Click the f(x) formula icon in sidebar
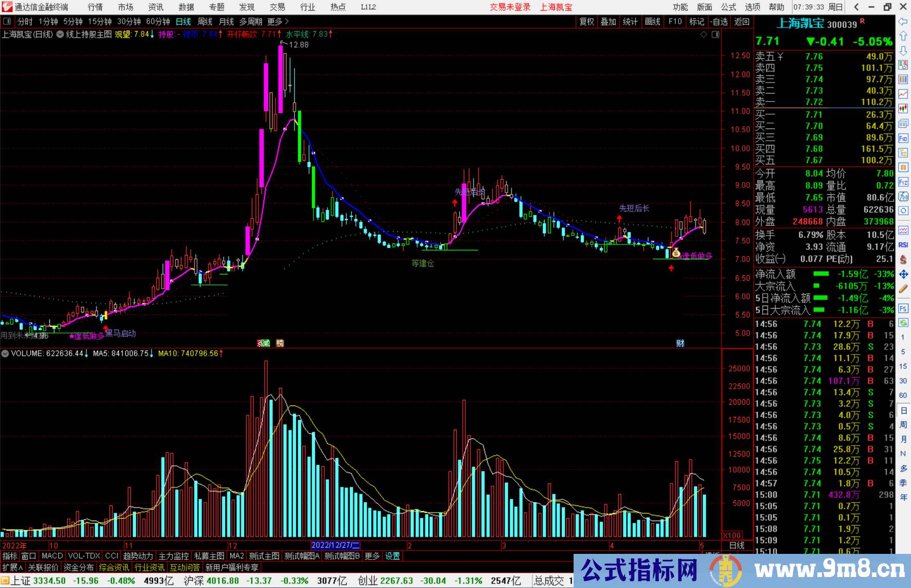Viewport: 911px width, 588px height. click(903, 196)
